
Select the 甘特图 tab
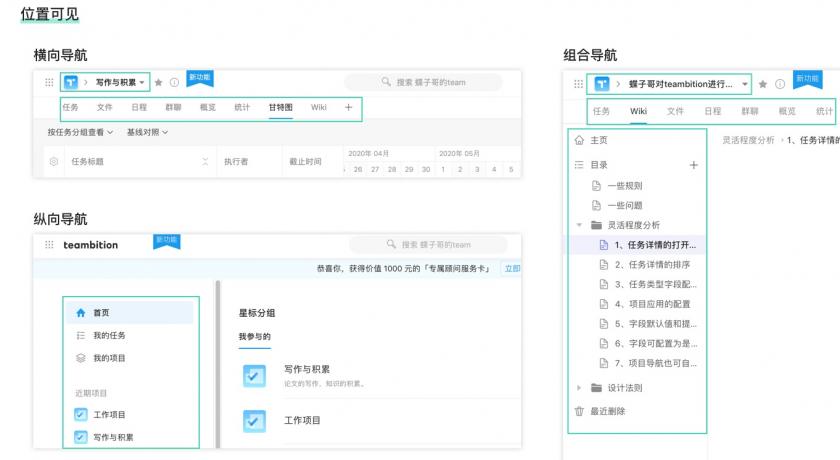pos(281,107)
